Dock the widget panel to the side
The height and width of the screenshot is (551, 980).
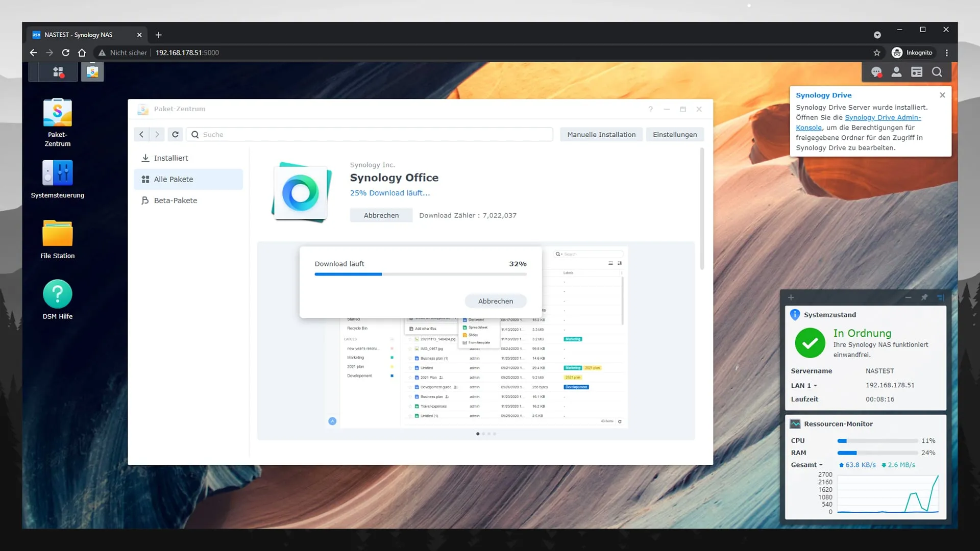[940, 297]
